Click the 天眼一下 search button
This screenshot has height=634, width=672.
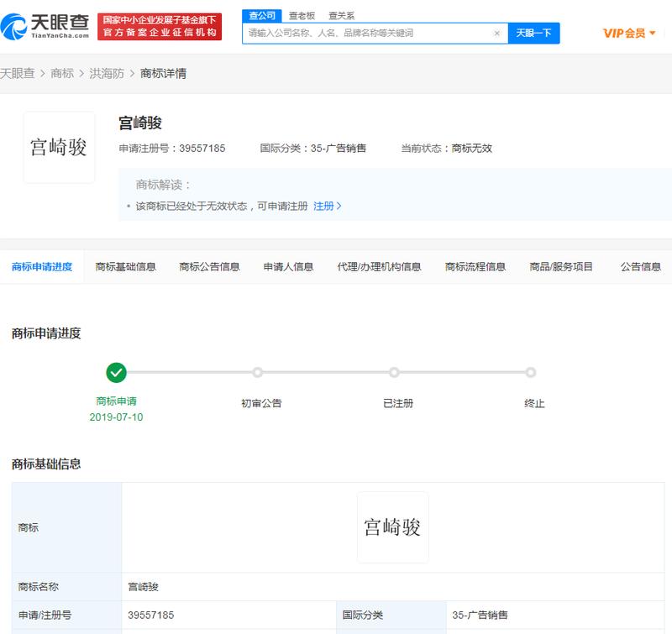tap(533, 33)
